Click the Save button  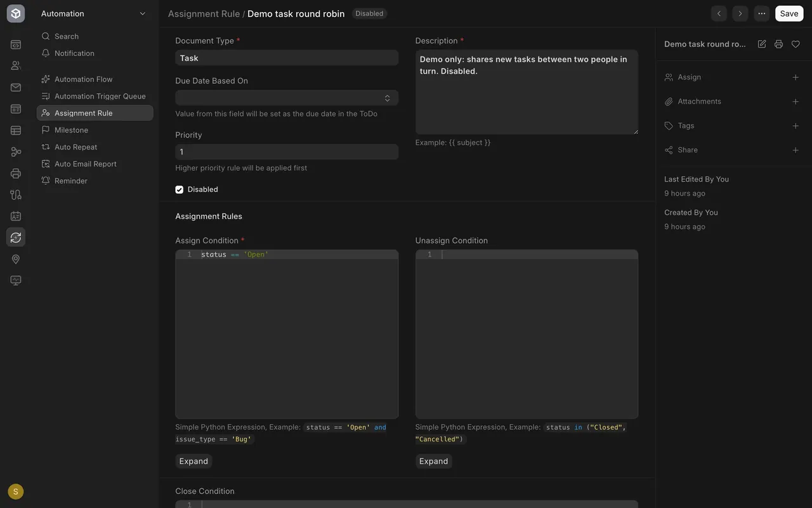(x=789, y=13)
